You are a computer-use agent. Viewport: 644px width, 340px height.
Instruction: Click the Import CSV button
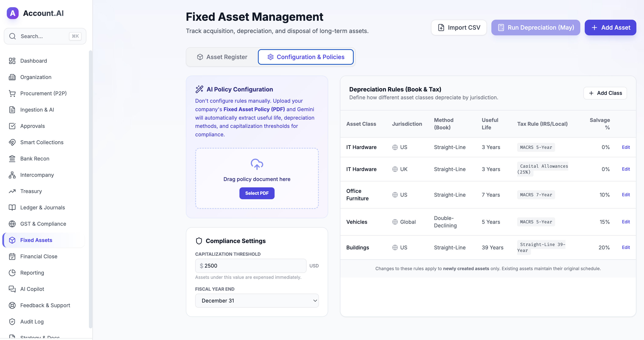[459, 28]
